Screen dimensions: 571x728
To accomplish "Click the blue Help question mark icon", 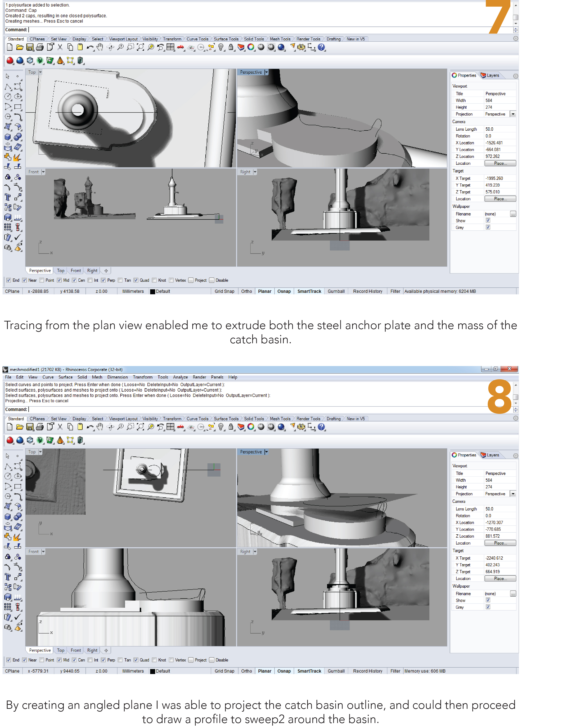I will (321, 47).
